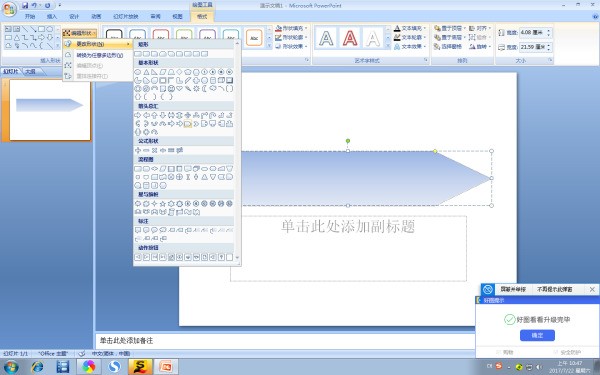Open Selection Pane button

[448, 46]
